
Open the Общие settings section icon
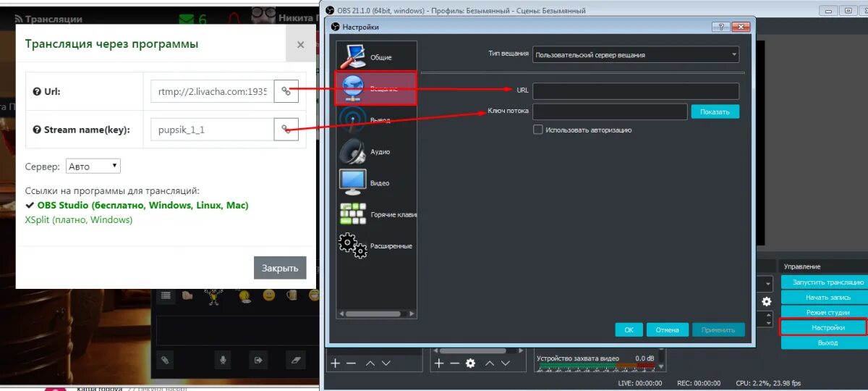click(354, 55)
